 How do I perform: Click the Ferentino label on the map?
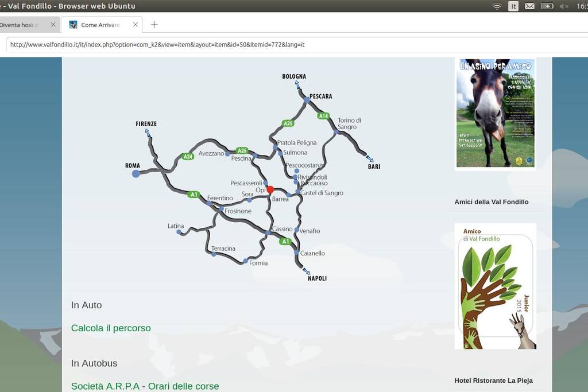coord(220,198)
